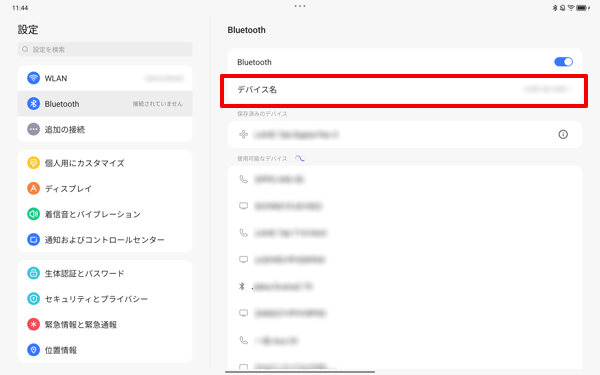
Task: Open セキュリティとプライバシー settings
Action: [105, 299]
